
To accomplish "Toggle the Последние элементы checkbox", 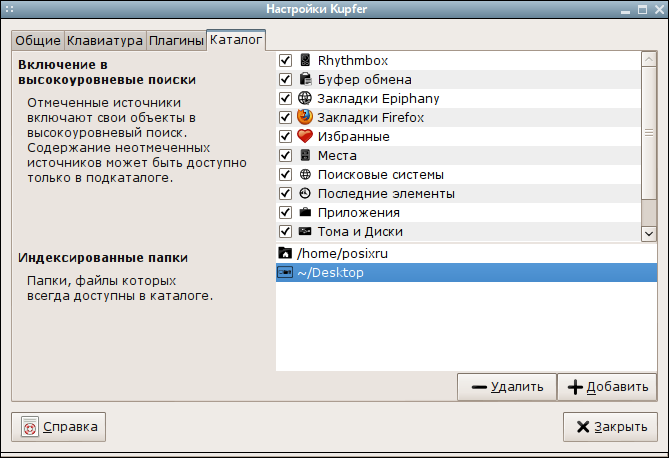I will coord(285,193).
